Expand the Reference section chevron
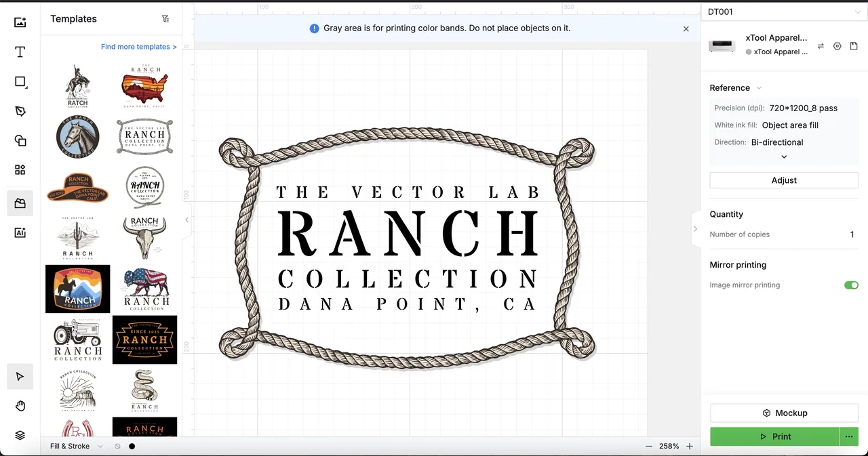 point(759,88)
